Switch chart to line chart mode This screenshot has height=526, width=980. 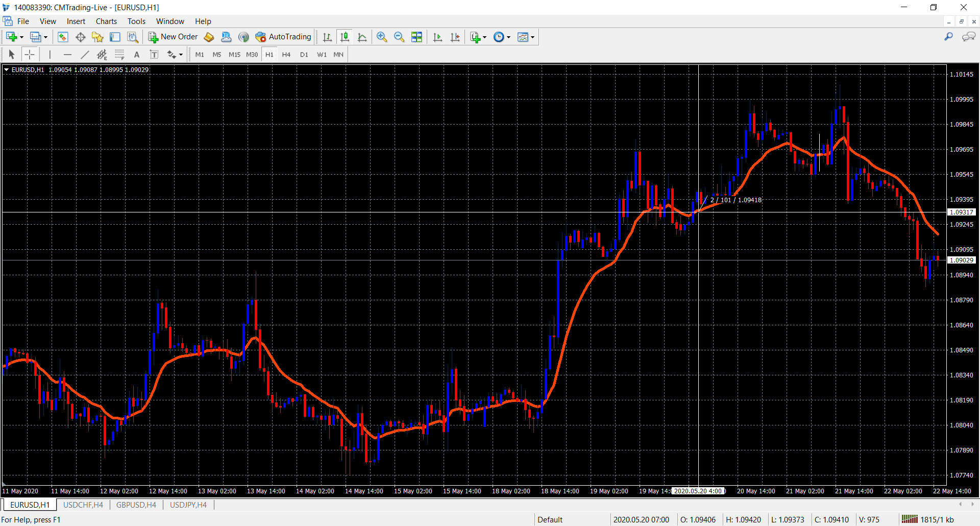coord(362,37)
